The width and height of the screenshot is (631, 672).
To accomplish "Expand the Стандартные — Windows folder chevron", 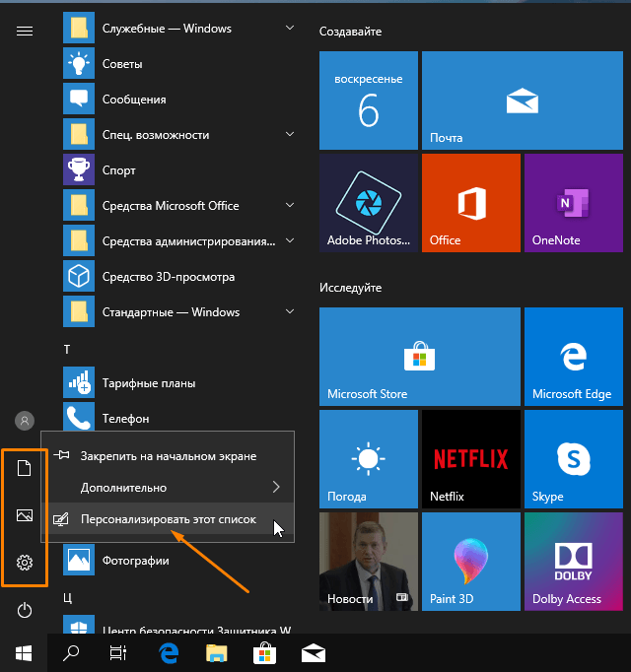I will point(290,311).
